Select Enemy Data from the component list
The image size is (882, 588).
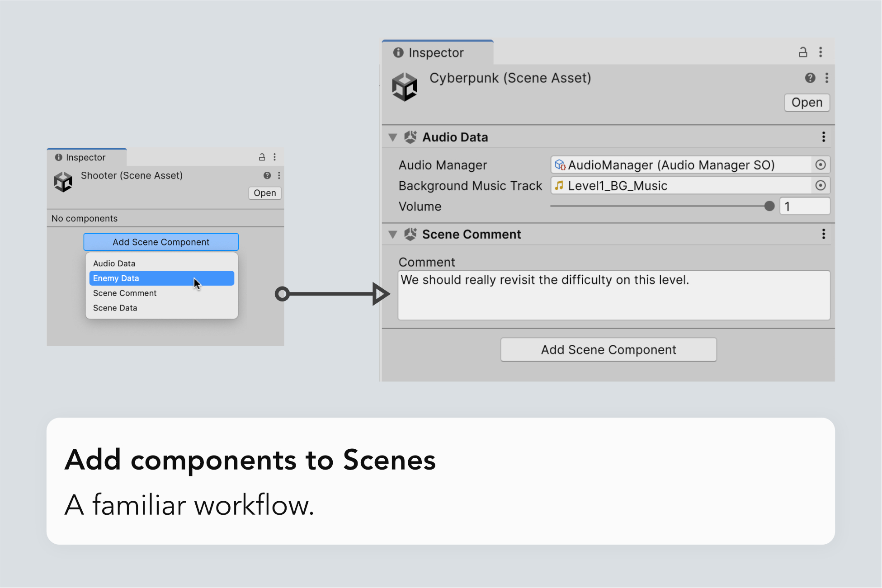click(x=161, y=278)
